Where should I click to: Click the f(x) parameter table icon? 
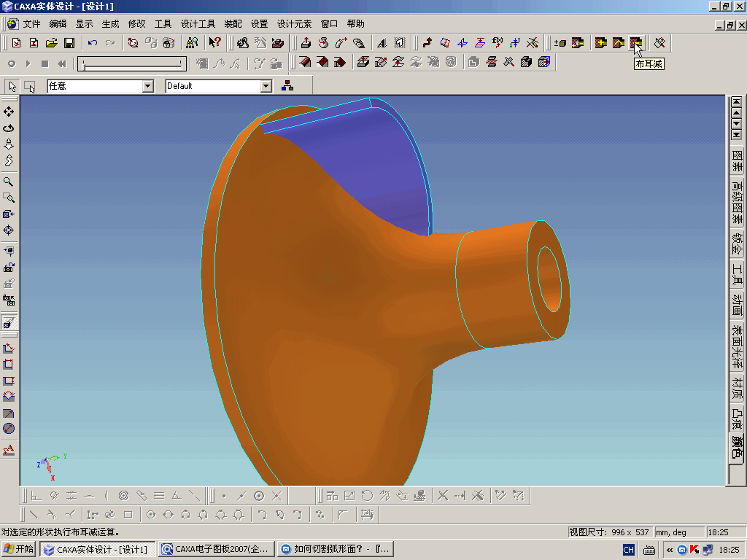(x=498, y=43)
